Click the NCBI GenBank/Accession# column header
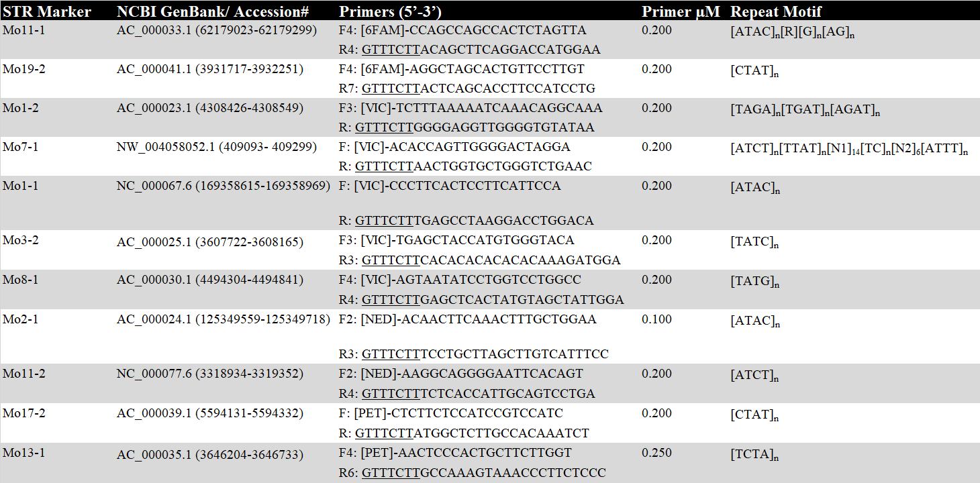The width and height of the screenshot is (980, 483). point(212,11)
